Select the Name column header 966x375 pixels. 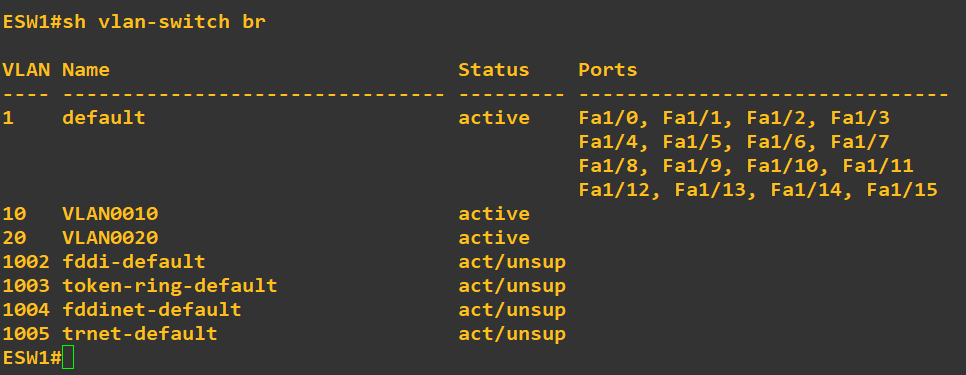86,70
